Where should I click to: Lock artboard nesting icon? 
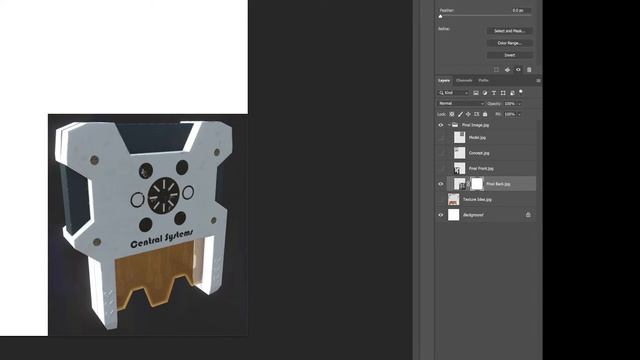[x=476, y=114]
